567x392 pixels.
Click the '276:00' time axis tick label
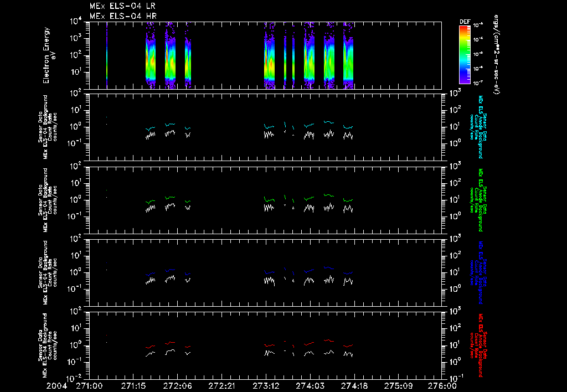[x=442, y=386]
